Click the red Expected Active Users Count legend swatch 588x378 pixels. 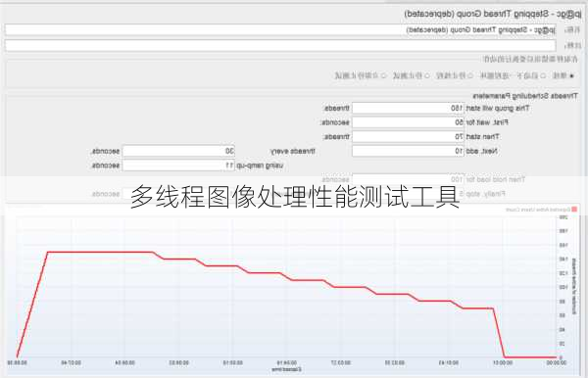[574, 209]
